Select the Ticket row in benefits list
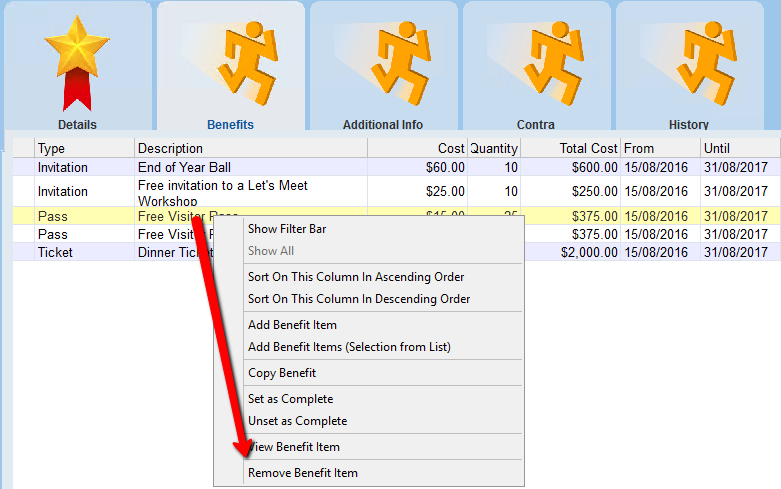This screenshot has height=489, width=781. 56,253
